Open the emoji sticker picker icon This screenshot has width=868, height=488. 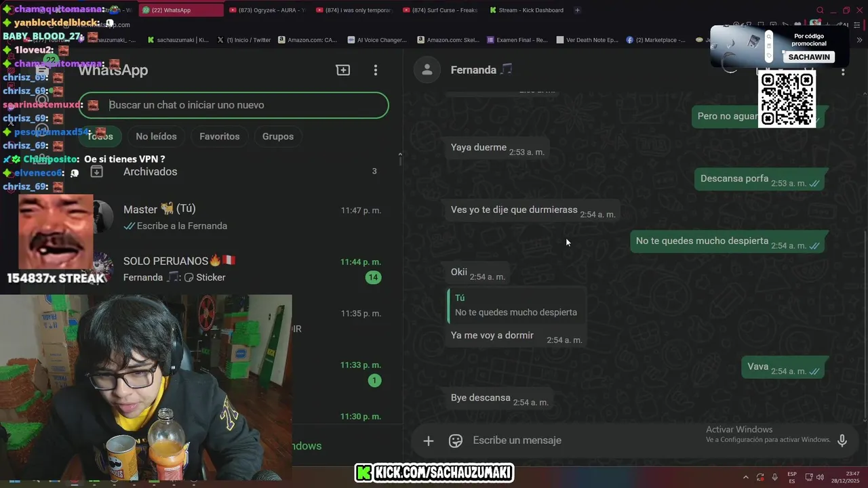click(456, 441)
